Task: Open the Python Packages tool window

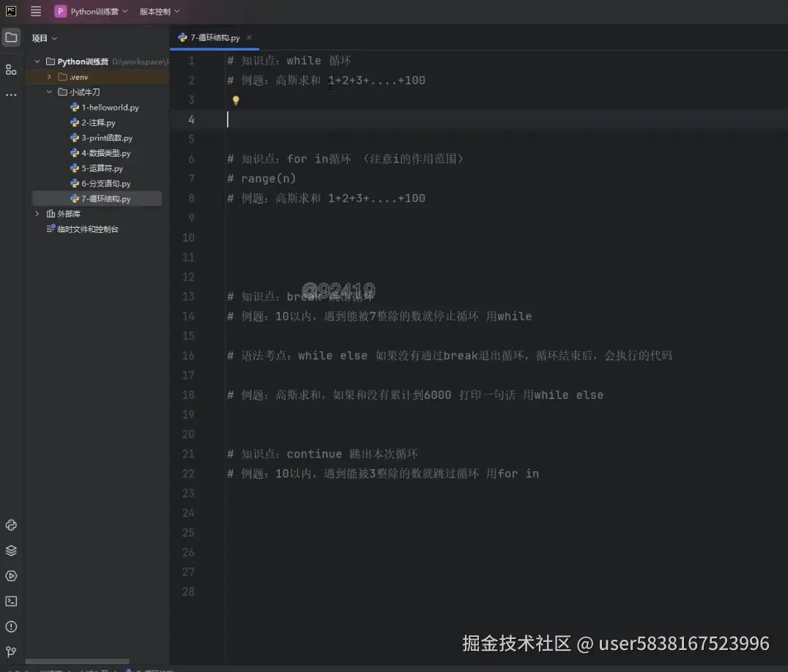Action: [10, 550]
